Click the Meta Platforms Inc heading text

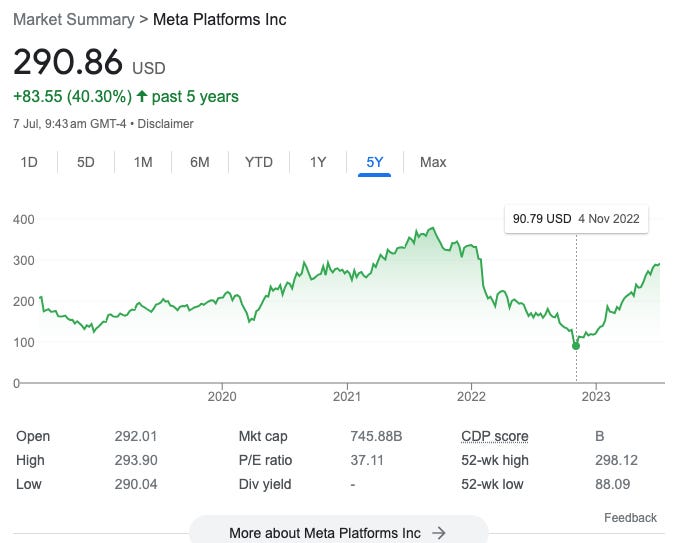coord(219,20)
